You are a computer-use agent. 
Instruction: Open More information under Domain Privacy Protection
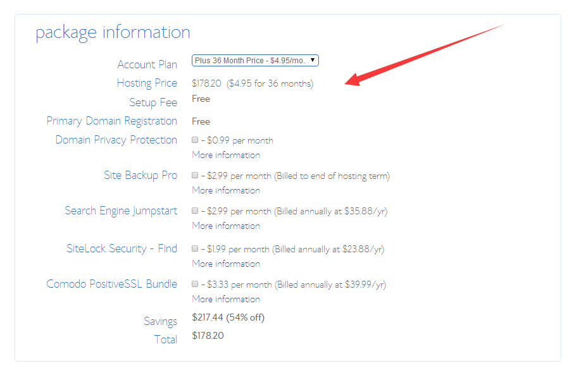point(225,154)
